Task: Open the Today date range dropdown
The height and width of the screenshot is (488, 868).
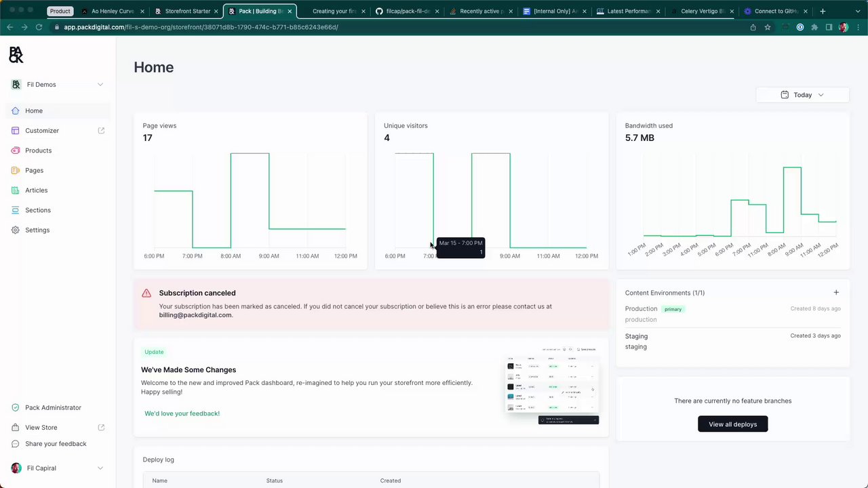Action: 802,95
